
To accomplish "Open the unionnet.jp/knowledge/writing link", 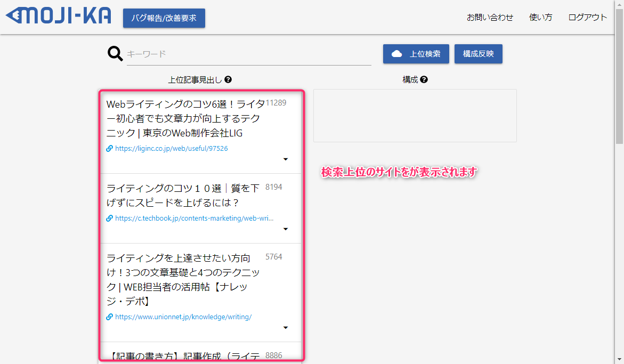I will [183, 317].
